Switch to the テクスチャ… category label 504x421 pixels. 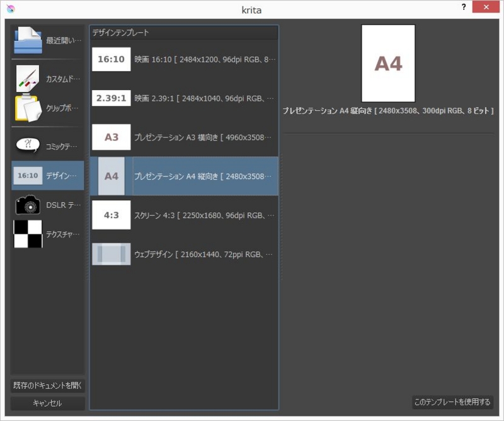coord(62,234)
